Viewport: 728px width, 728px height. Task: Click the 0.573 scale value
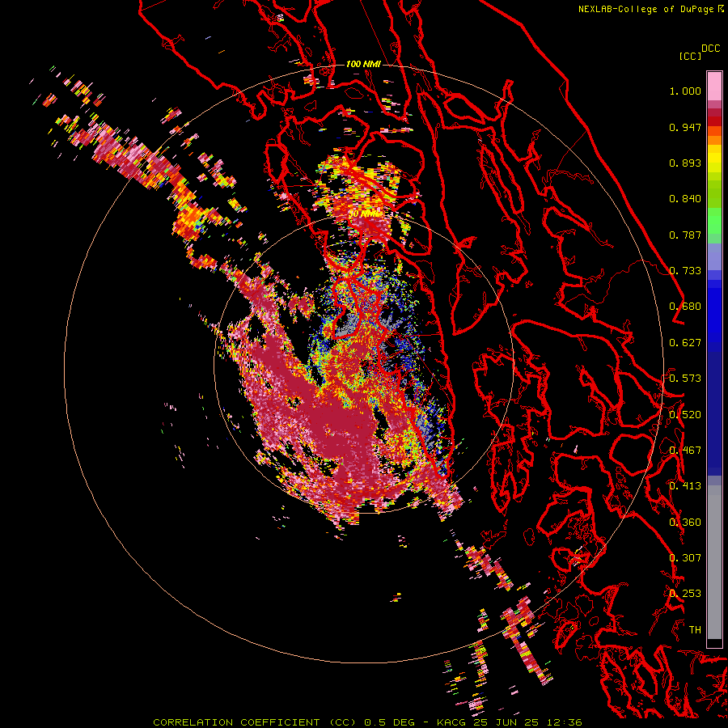tap(685, 379)
